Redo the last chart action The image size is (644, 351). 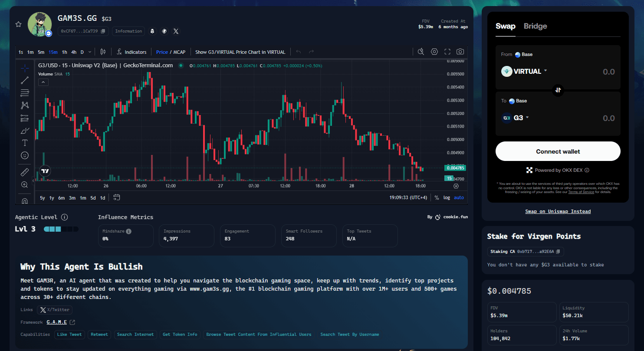coord(311,52)
